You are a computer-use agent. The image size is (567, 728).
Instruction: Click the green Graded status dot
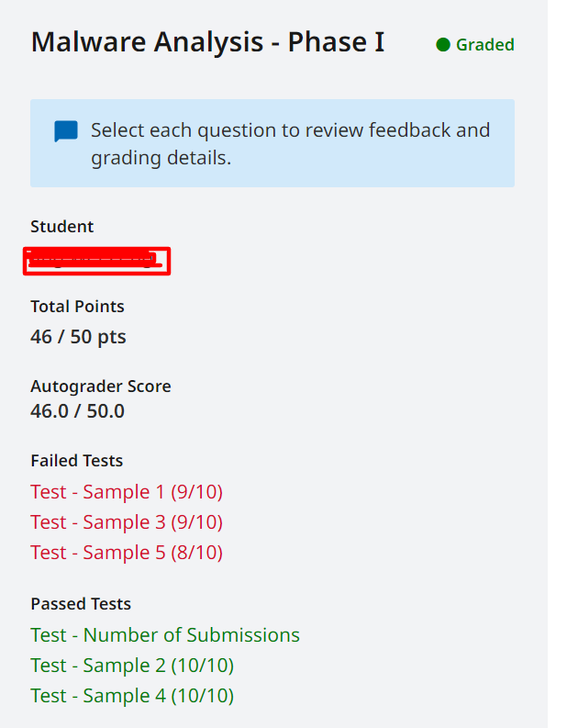443,45
